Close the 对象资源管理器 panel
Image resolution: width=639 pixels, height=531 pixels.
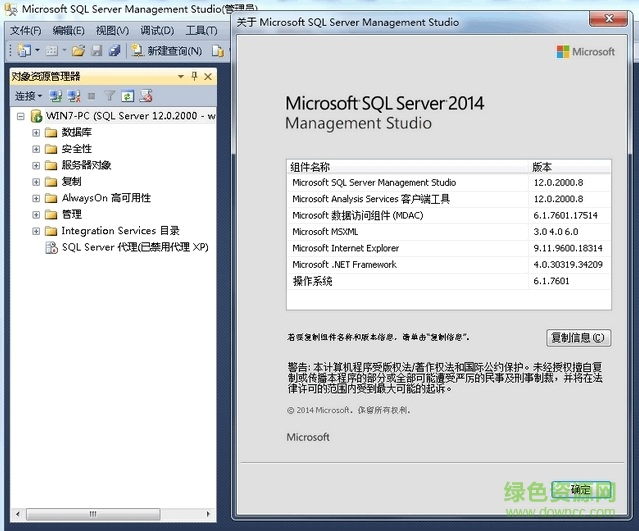pos(208,76)
